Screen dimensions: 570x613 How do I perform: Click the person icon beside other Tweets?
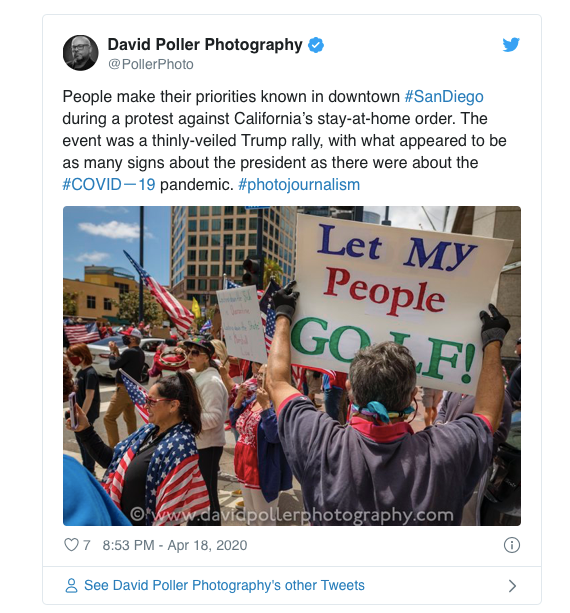tap(71, 585)
